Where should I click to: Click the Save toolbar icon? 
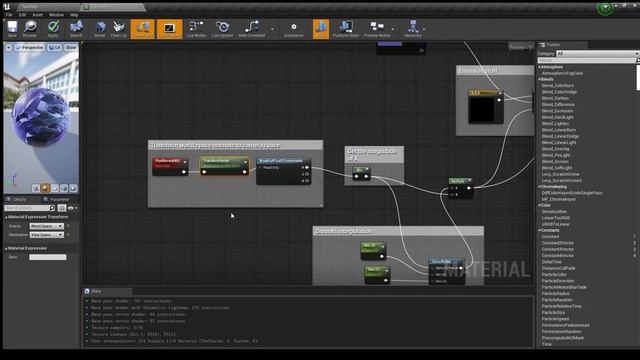[x=12, y=29]
